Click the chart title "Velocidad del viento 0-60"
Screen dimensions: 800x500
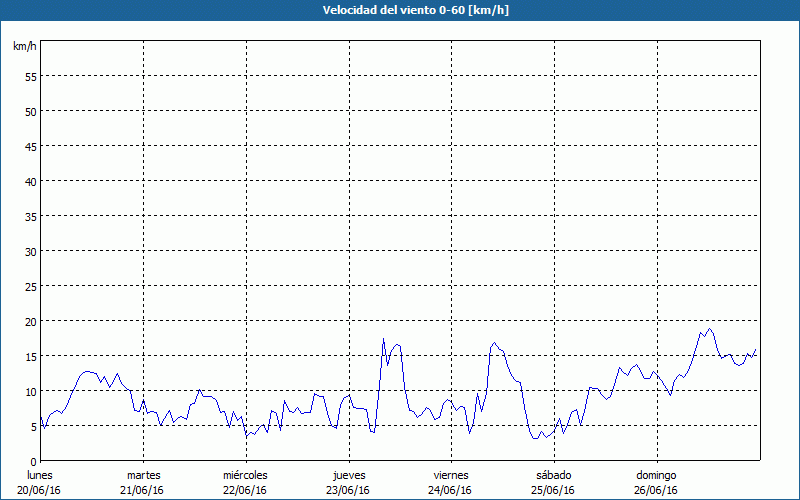399,11
